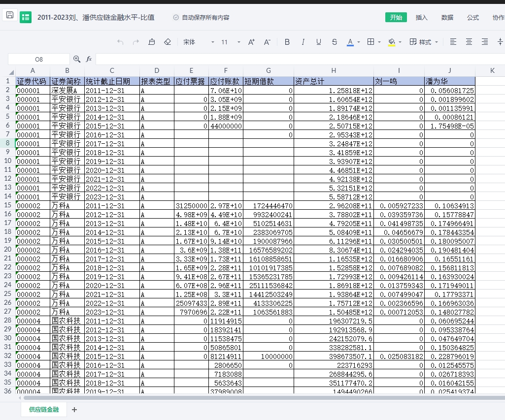Click into the formula bar

(x=300, y=59)
